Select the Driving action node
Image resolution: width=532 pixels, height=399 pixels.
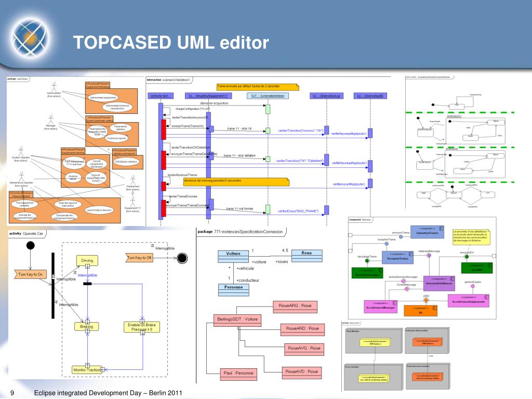(87, 261)
